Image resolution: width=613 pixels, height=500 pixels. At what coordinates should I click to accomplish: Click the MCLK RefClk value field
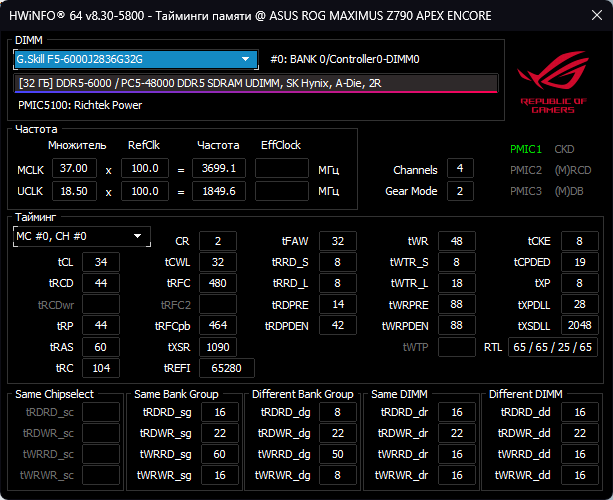click(145, 168)
